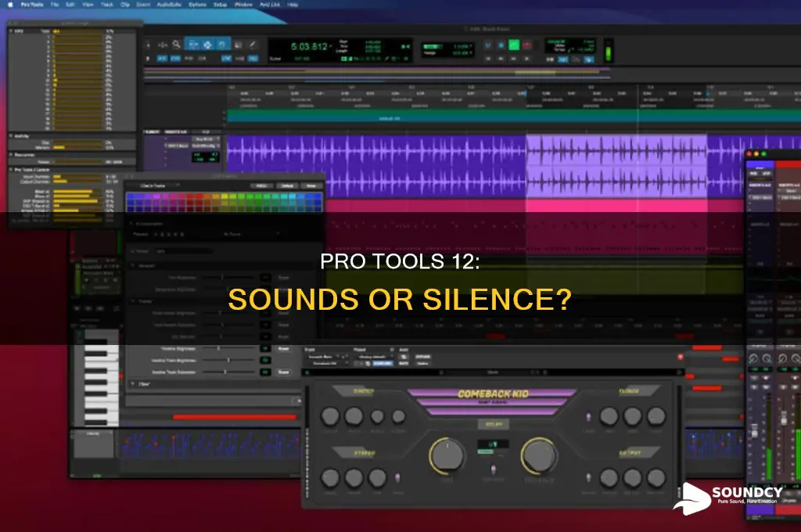Viewport: 801px width, 532px height.
Task: Select the Selector tool in toolbar
Action: [x=208, y=45]
